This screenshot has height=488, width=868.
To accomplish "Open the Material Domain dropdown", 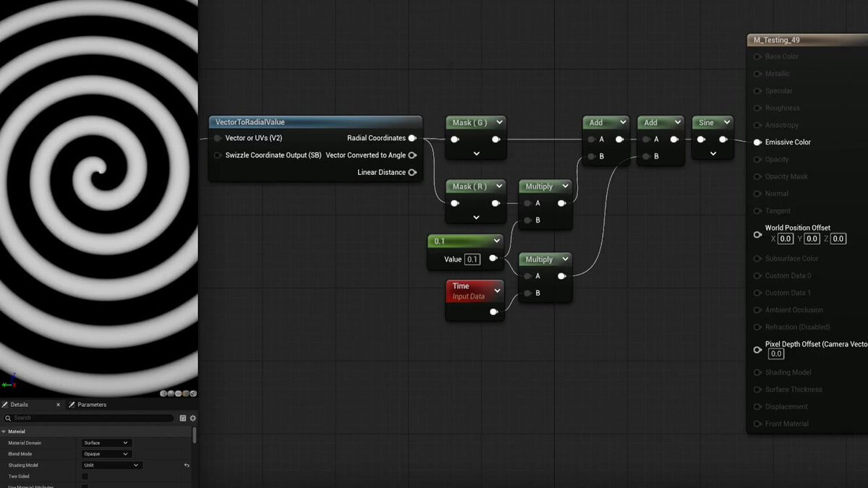I will pos(106,442).
